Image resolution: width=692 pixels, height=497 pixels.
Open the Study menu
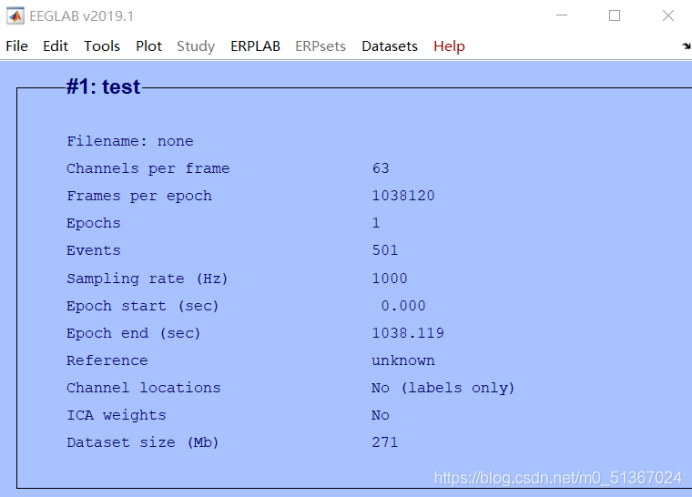point(196,46)
